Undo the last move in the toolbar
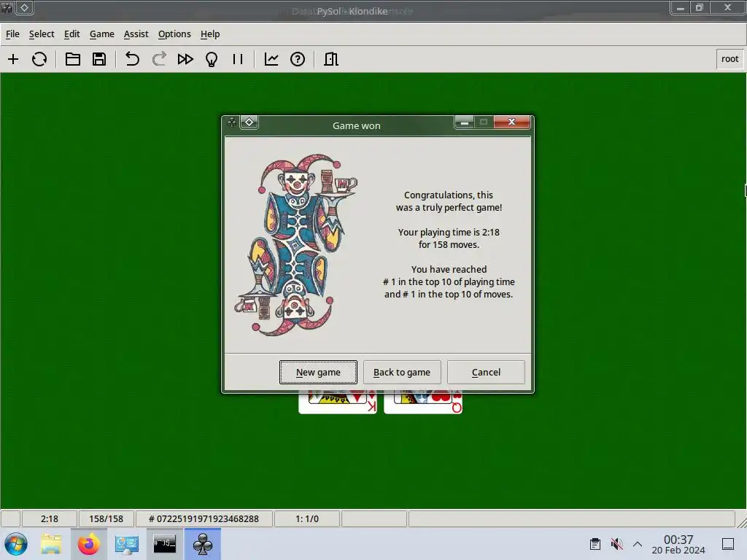The height and width of the screenshot is (560, 747). 132,59
